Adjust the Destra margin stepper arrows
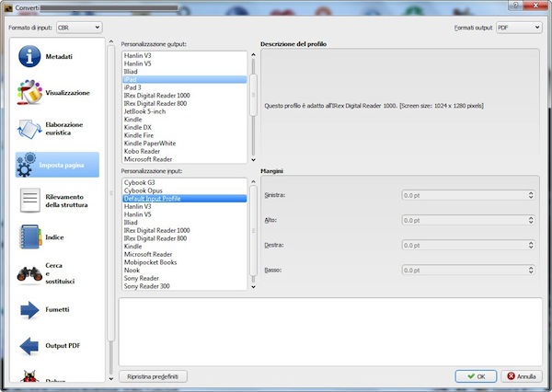 click(531, 246)
